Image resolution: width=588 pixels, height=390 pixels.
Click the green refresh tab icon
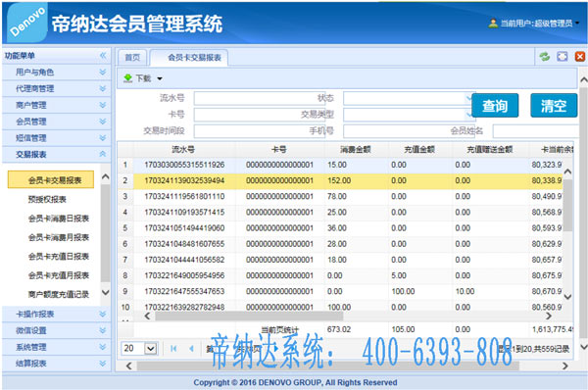[x=545, y=57]
